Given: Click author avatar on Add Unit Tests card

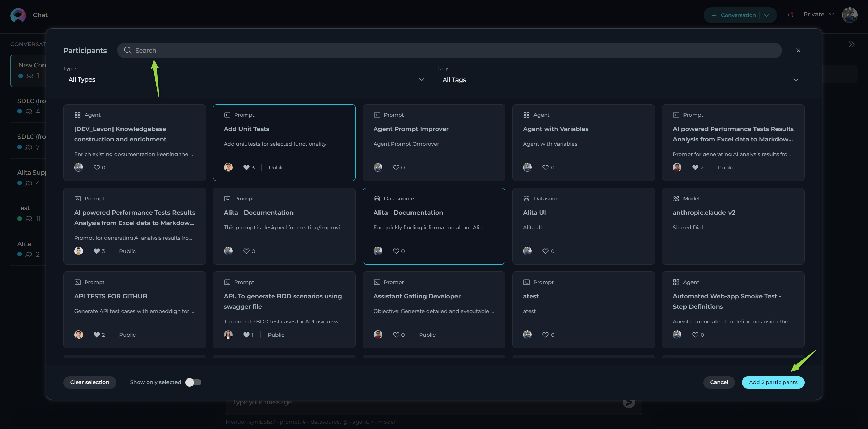Looking at the screenshot, I should coord(228,167).
